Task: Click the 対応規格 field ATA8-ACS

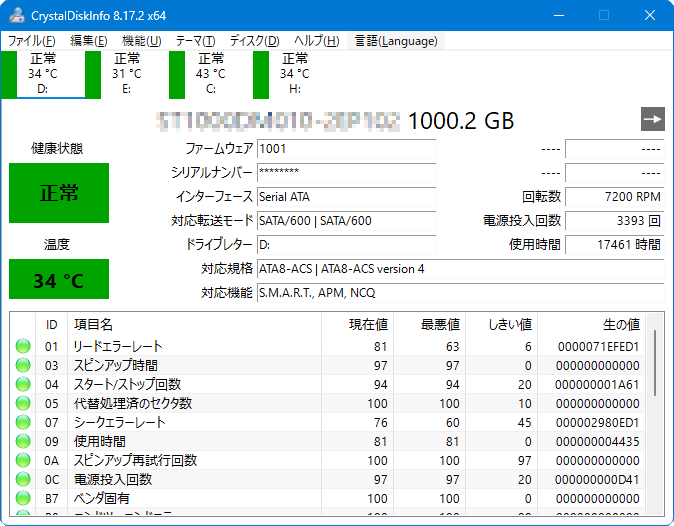Action: 461,269
